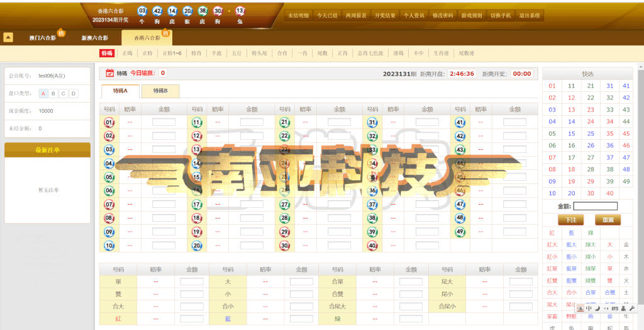644x330 pixels.
Task: Click the IME 五 input method logo
Action: point(580,308)
